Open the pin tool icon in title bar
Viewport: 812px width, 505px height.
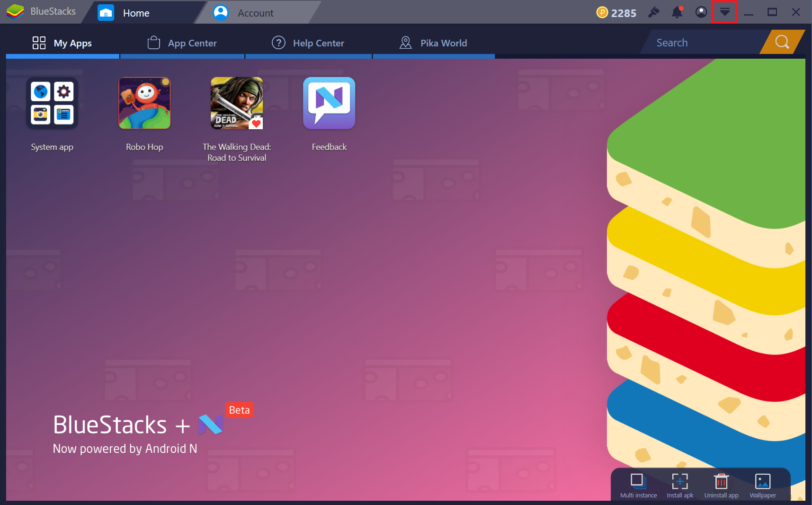tap(654, 12)
